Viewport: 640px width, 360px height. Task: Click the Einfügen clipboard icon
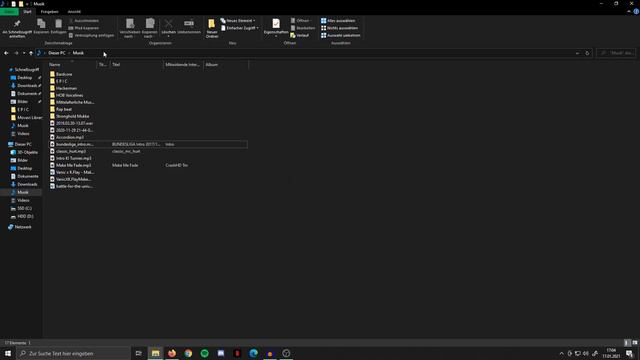coord(58,27)
